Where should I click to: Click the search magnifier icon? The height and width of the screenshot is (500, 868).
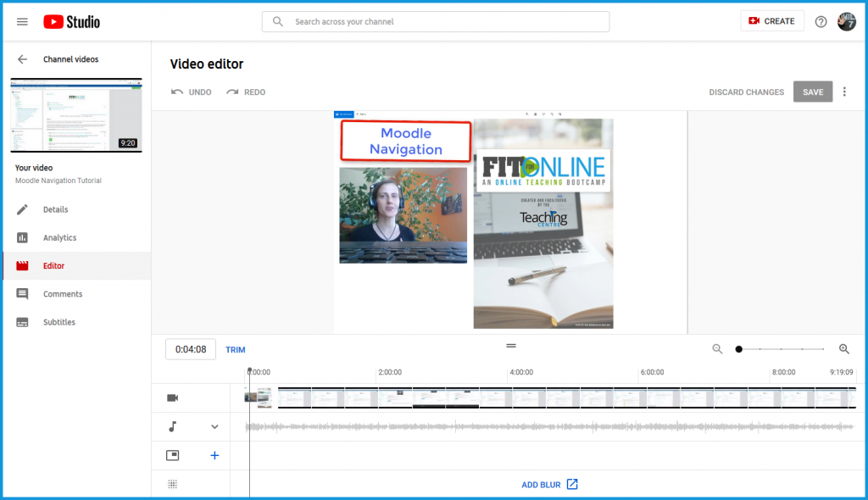[x=278, y=21]
